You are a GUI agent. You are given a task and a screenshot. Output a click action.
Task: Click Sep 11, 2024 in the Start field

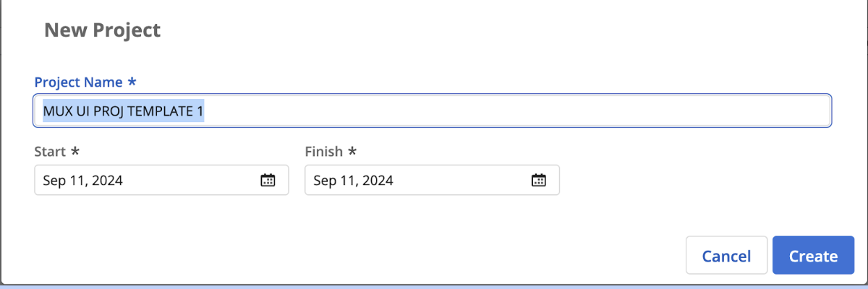click(x=82, y=181)
